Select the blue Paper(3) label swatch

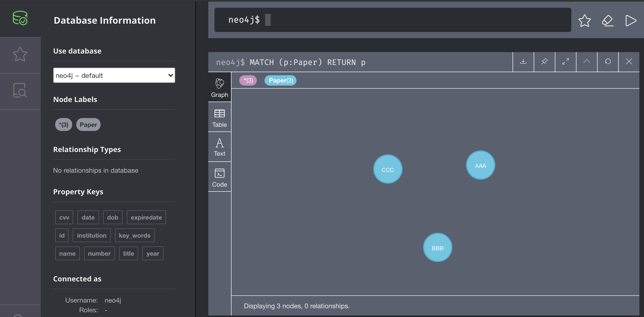(x=280, y=80)
